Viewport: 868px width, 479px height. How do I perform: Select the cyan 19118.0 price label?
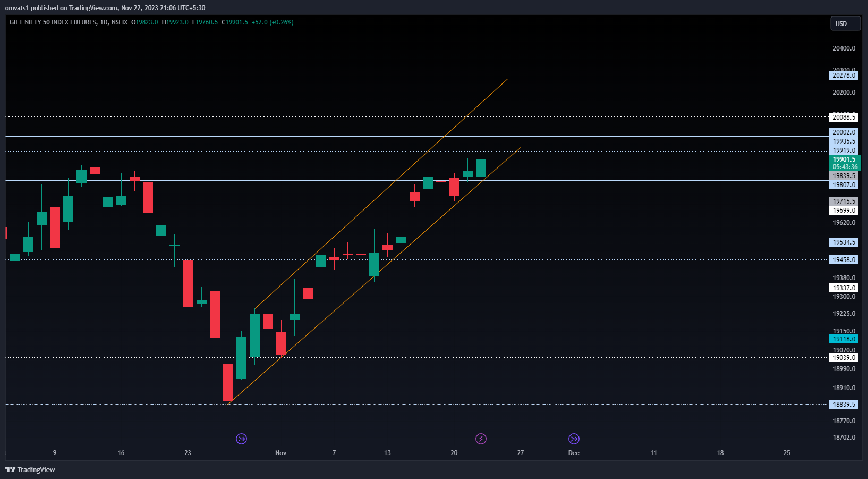tap(844, 339)
